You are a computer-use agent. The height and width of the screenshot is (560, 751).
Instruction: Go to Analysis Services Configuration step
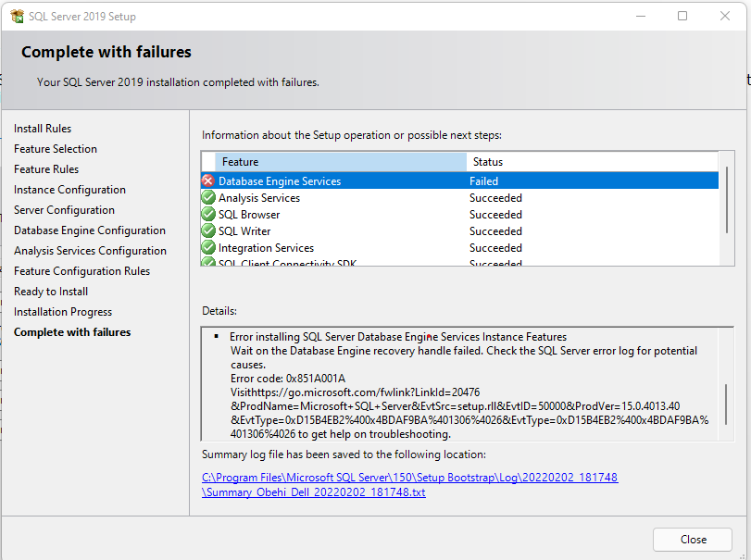(90, 251)
